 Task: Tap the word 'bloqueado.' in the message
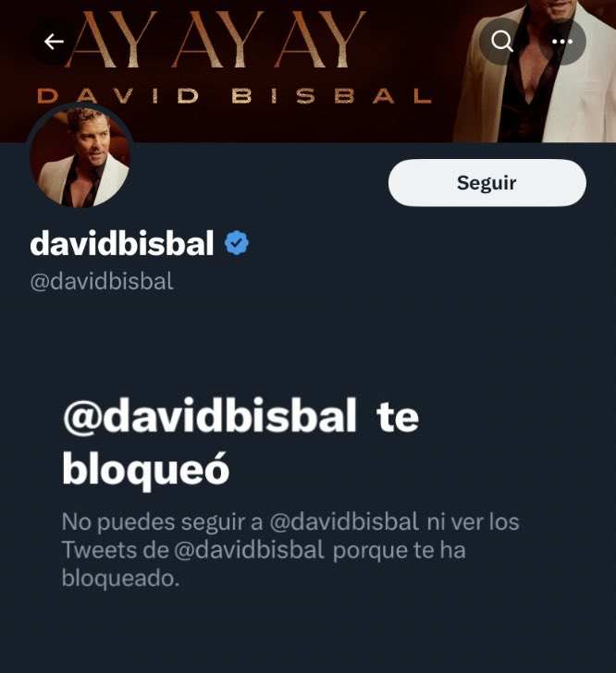[121, 578]
